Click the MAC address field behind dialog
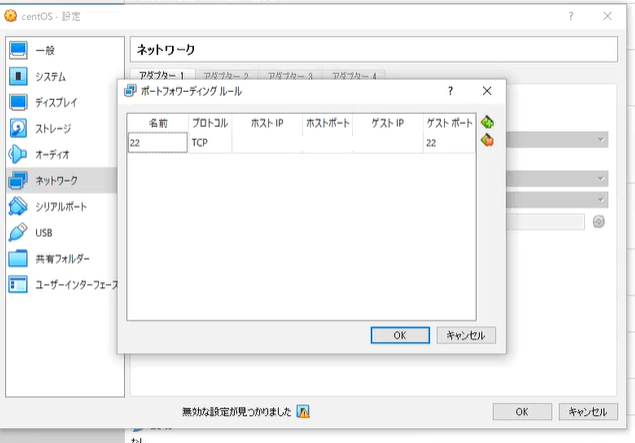The image size is (635, 443). 546,222
